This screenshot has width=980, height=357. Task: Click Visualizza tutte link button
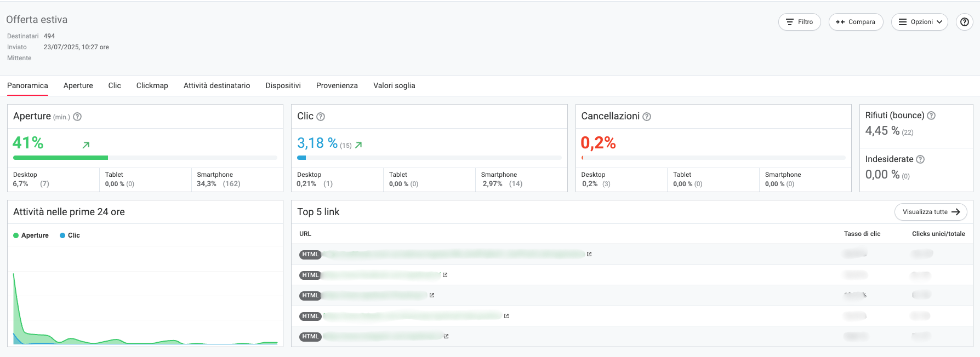point(930,212)
